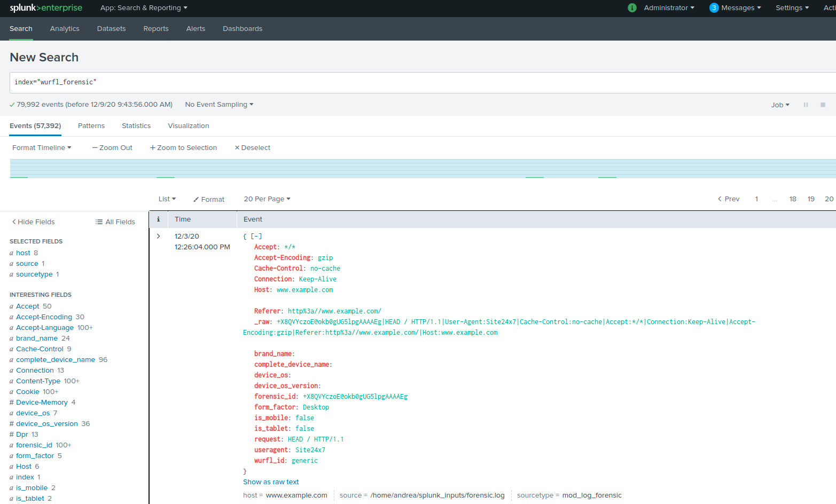836x504 pixels.
Task: Open the Analytics nav tab
Action: click(x=65, y=29)
